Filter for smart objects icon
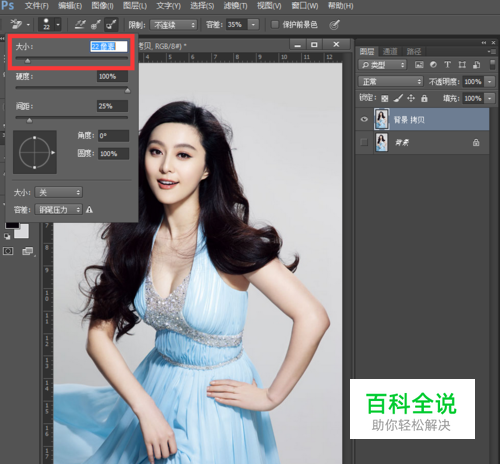This screenshot has height=464, width=500. click(x=477, y=65)
